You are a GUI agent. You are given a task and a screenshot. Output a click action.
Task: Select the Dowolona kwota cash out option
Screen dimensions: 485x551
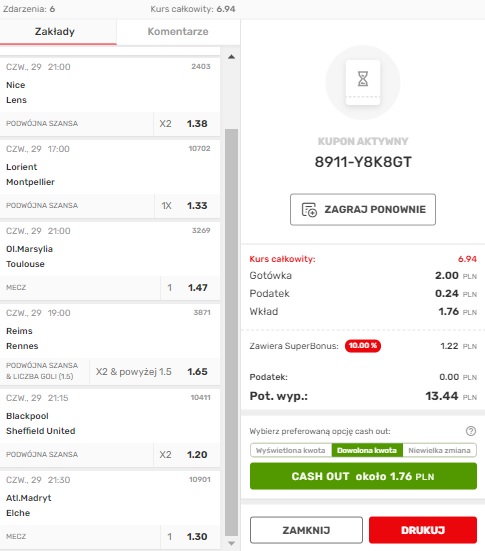pos(367,450)
